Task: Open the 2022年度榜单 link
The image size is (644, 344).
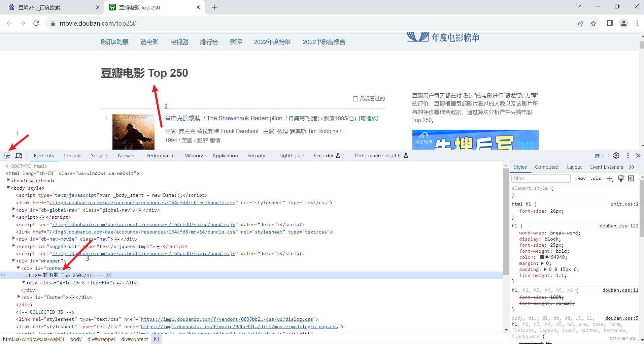Action: click(272, 42)
